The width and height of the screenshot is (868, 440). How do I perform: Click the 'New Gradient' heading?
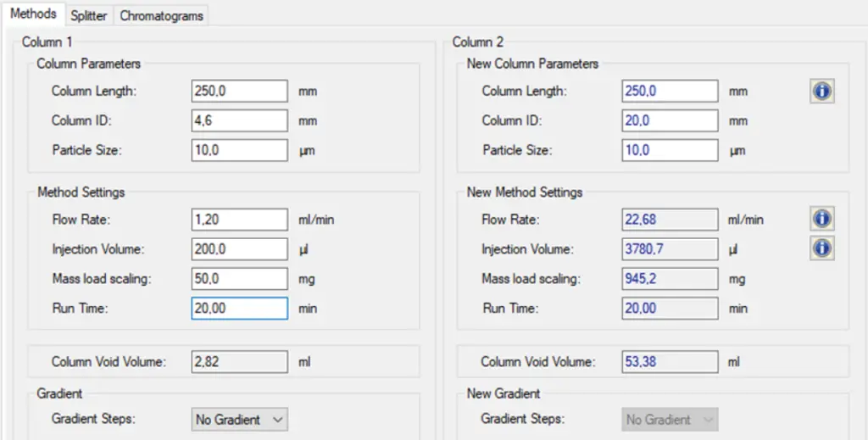click(x=504, y=393)
